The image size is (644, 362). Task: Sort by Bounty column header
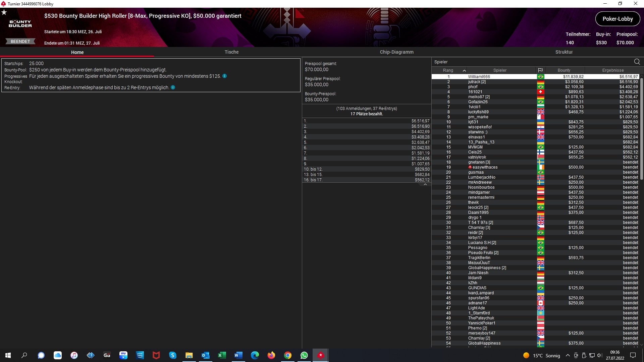564,70
